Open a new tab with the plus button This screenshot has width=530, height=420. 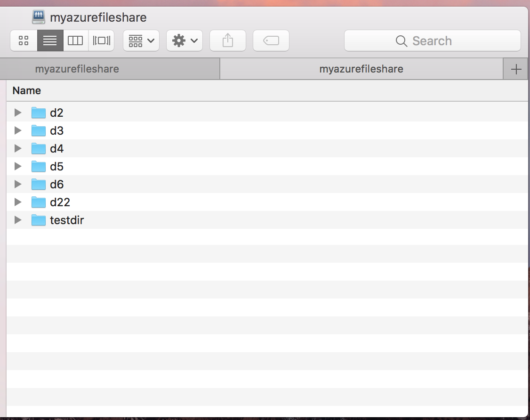point(515,69)
